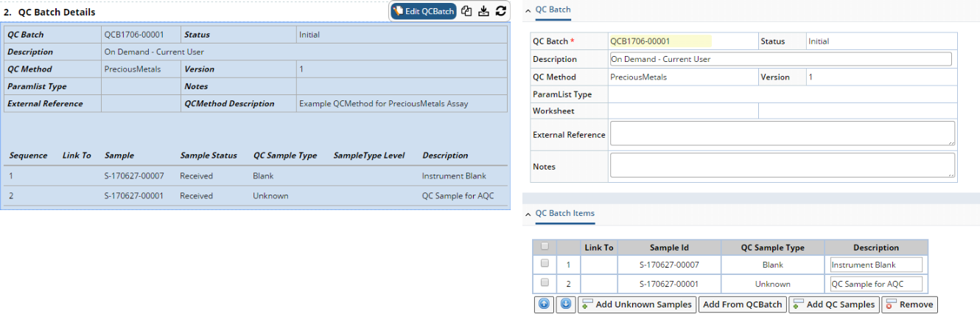
Task: Click the Worksheet label in form
Action: tap(553, 111)
